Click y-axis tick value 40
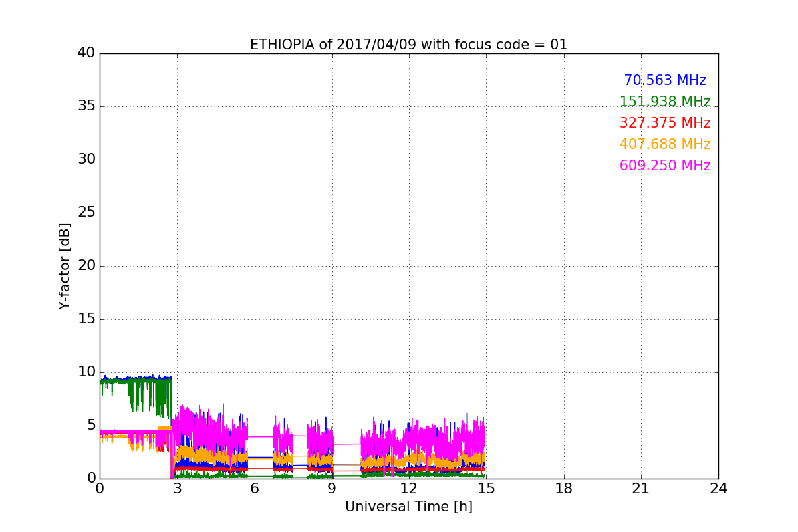 (86, 53)
